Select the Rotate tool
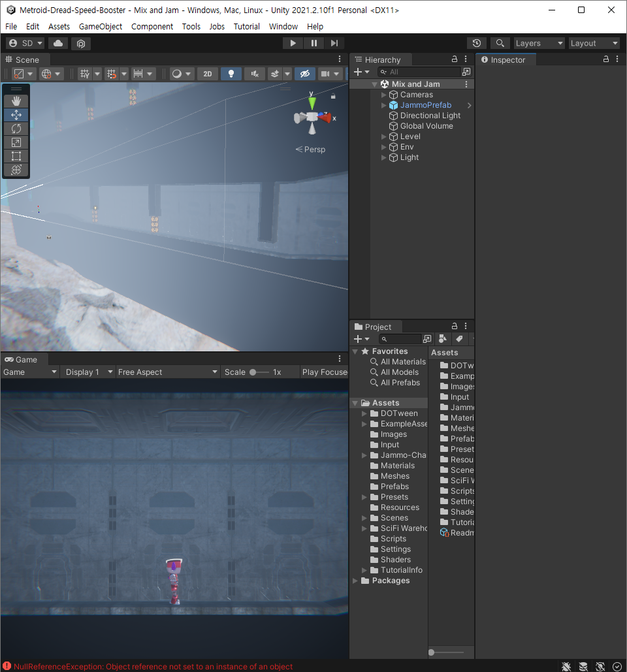The width and height of the screenshot is (627, 672). pyautogui.click(x=16, y=129)
